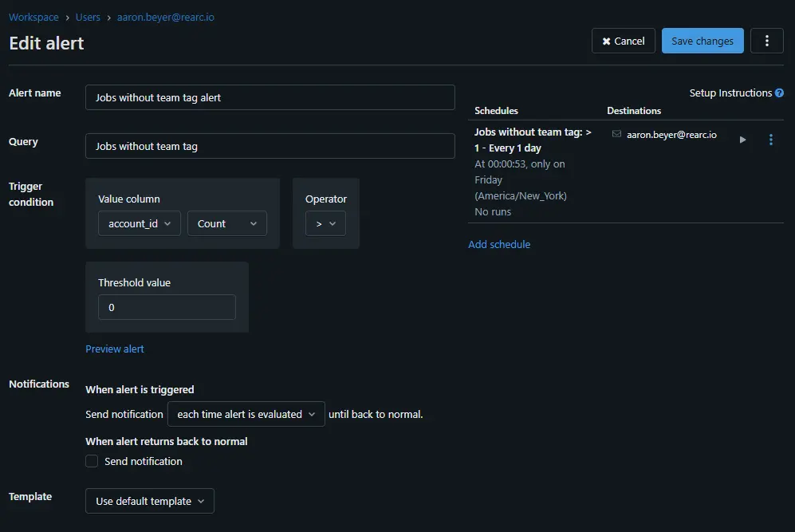Expand the Count aggregation dropdown
Image resolution: width=795 pixels, height=532 pixels.
[226, 224]
